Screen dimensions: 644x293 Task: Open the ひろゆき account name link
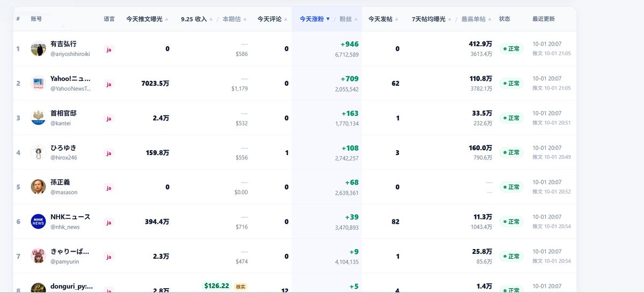click(x=63, y=148)
